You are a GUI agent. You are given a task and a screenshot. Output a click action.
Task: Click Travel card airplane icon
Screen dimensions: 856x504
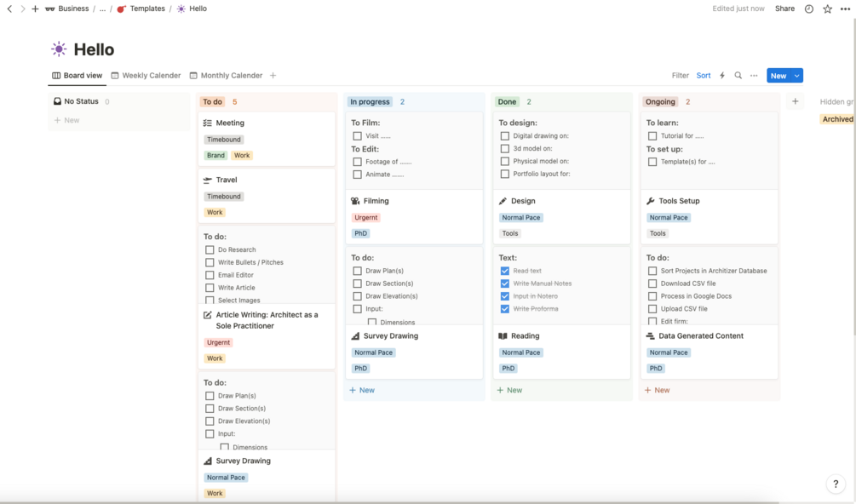pos(208,180)
